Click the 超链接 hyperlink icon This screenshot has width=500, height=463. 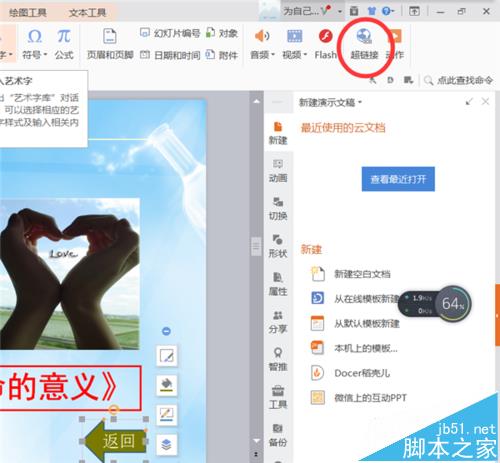click(364, 36)
